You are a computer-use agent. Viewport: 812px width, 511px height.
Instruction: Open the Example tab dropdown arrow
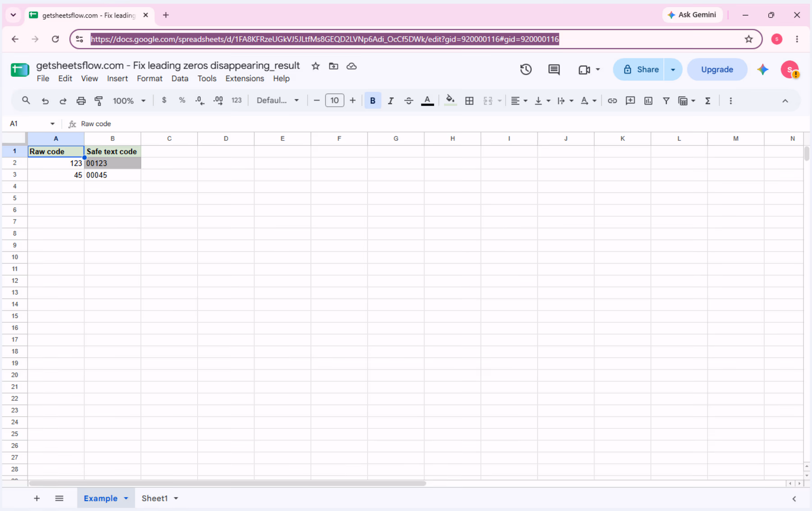126,498
